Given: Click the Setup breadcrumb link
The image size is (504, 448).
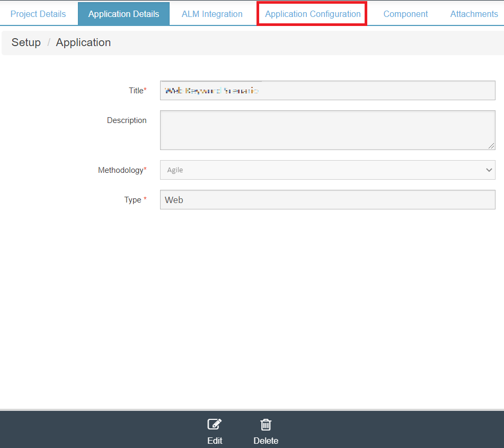Looking at the screenshot, I should coord(26,42).
